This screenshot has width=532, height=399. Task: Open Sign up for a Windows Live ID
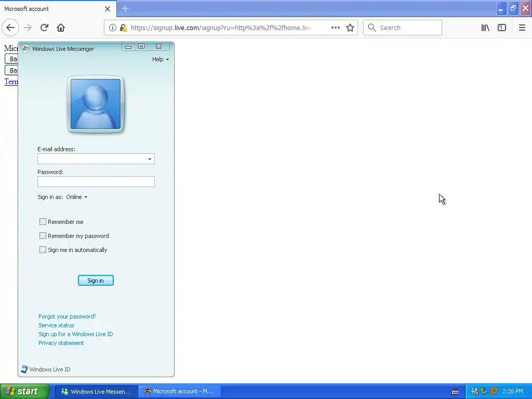[76, 334]
